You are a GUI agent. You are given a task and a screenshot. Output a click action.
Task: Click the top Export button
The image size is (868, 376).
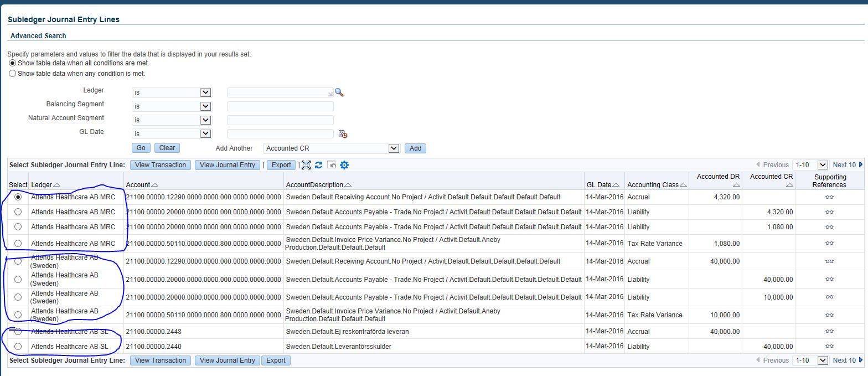coord(281,165)
